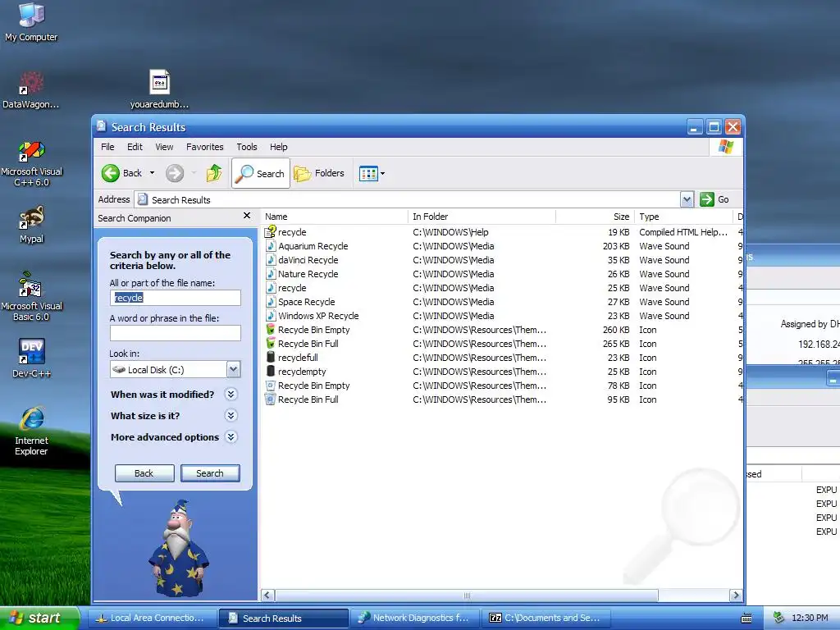Click the Search Results address bar text
This screenshot has height=630, width=840.
point(181,200)
